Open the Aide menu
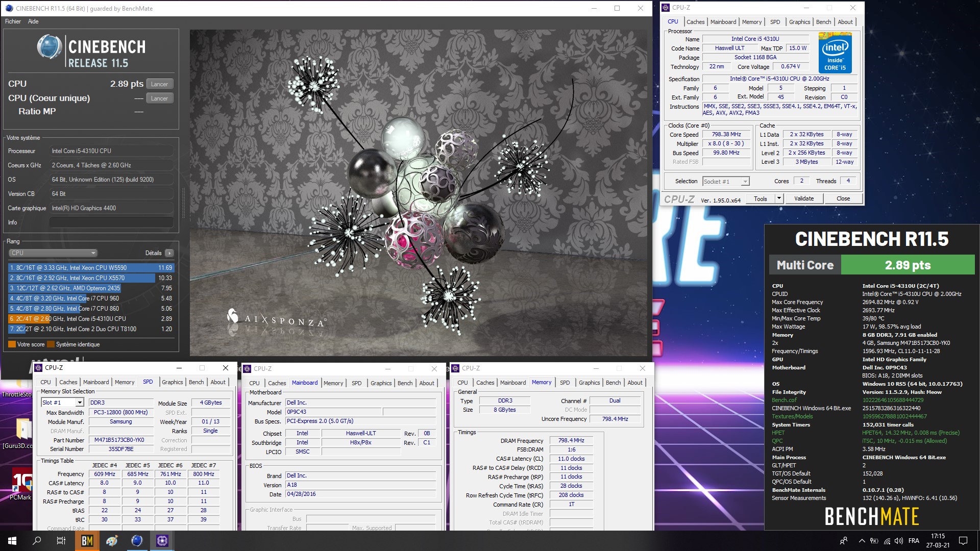The height and width of the screenshot is (551, 980). tap(33, 21)
